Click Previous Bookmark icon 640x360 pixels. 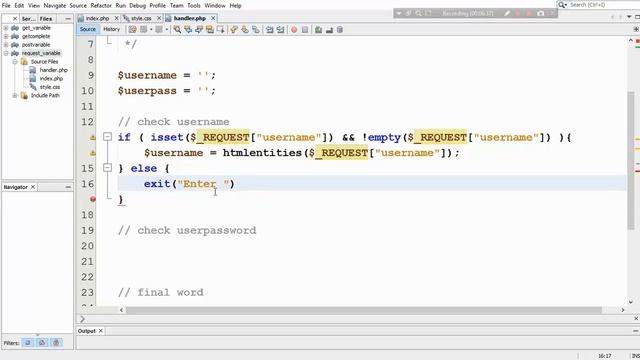pyautogui.click(x=234, y=30)
